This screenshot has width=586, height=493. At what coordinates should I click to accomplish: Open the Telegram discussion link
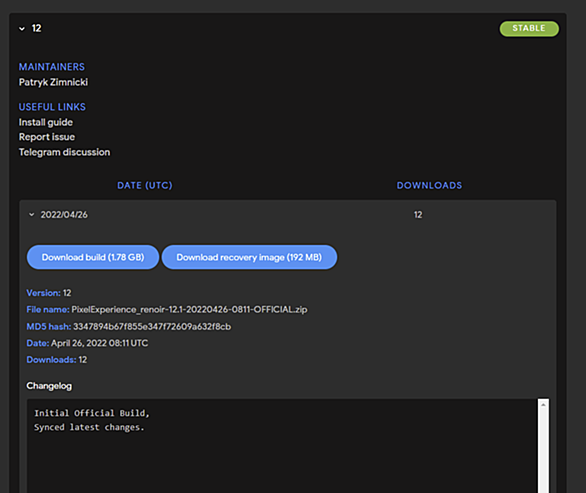[64, 152]
